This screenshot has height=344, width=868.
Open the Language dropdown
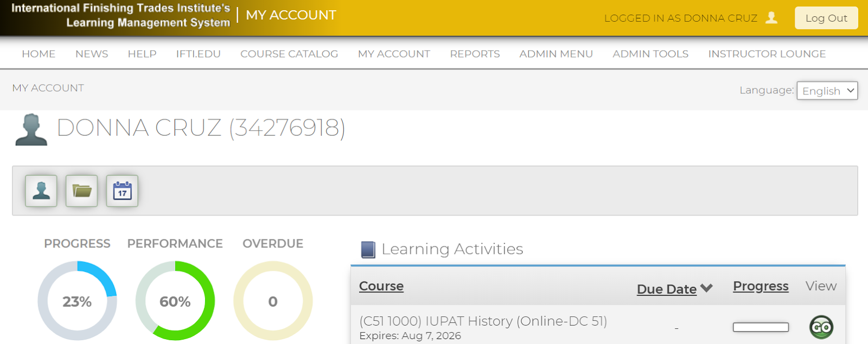point(827,91)
